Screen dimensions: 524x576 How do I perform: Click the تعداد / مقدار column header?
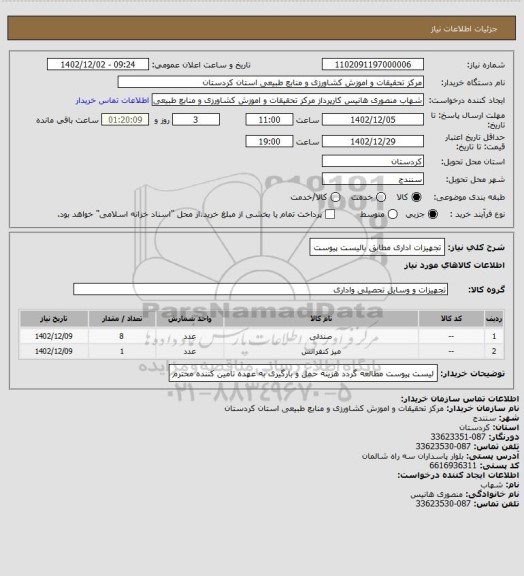[x=122, y=319]
